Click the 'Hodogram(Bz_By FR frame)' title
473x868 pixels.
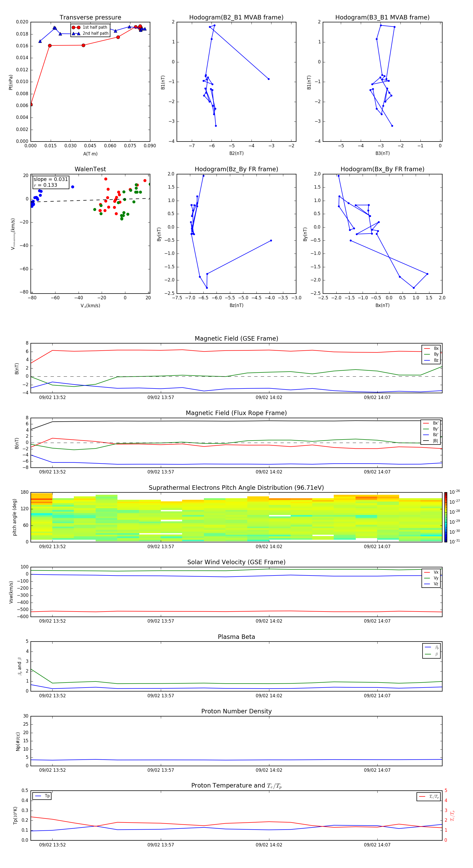[236, 169]
